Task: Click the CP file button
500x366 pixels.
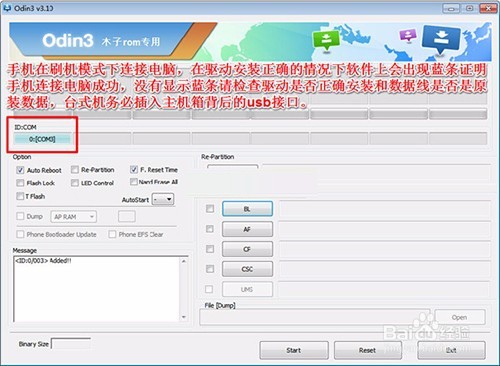Action: (x=247, y=249)
